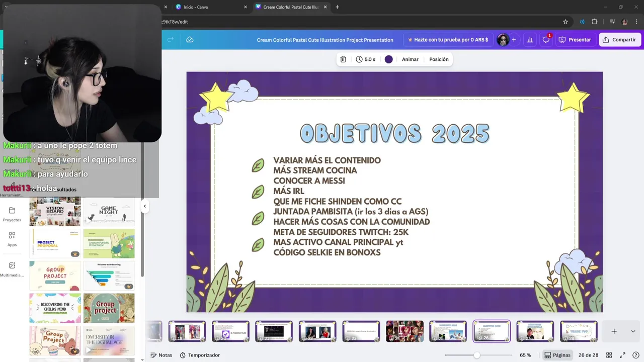Select the pastel Group Project template
644x362 pixels.
[55, 276]
